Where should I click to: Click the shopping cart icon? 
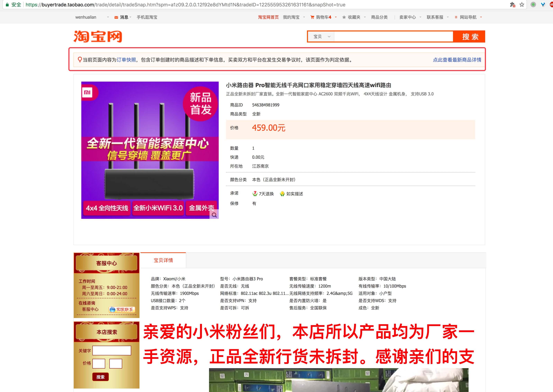click(x=312, y=17)
